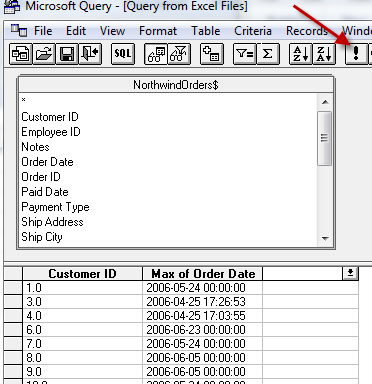372x384 pixels.
Task: Select the Payment Type field in list
Action: pyautogui.click(x=55, y=207)
